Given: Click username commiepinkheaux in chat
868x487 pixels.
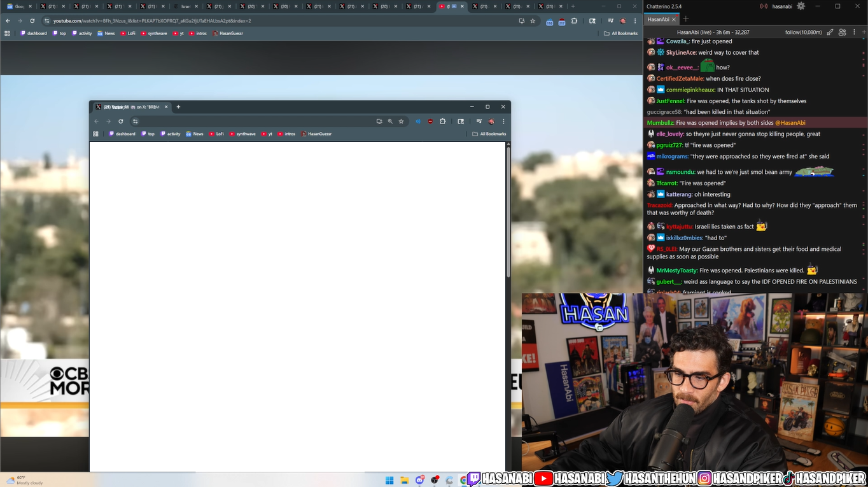Looking at the screenshot, I should tap(690, 90).
